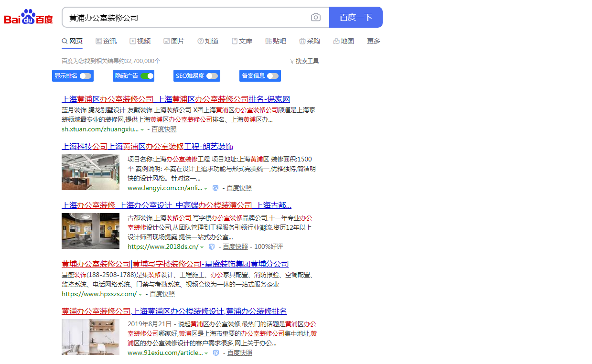Open 百度快照 for the 91exiu.com result
592x364 pixels.
pyautogui.click(x=239, y=353)
